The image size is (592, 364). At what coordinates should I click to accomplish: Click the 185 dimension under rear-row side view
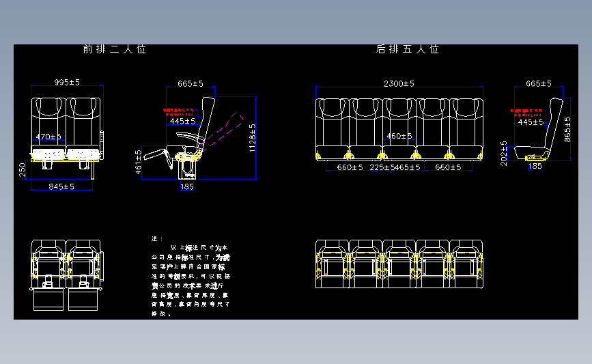click(x=535, y=166)
